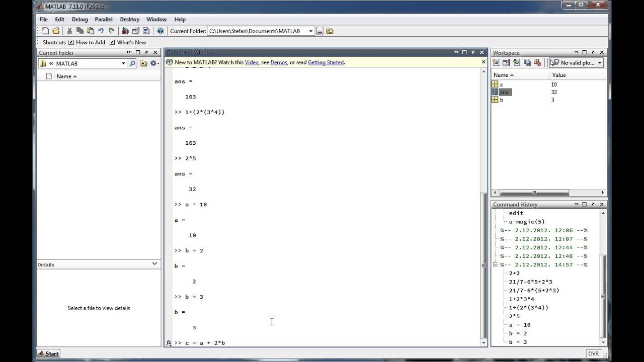Open the MATLAB folder address dropdown
This screenshot has width=644, height=362.
pos(123,63)
